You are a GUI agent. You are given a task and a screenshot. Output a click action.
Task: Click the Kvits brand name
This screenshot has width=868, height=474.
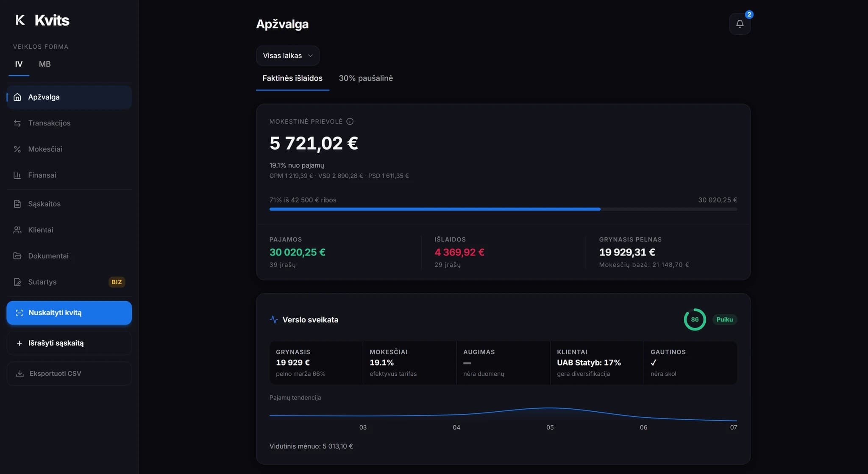click(x=52, y=20)
